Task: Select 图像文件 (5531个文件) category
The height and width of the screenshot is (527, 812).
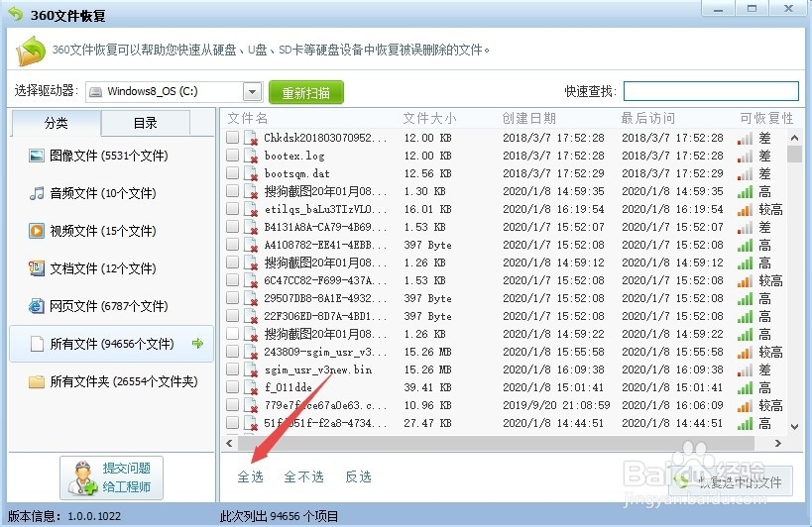Action: (111, 156)
